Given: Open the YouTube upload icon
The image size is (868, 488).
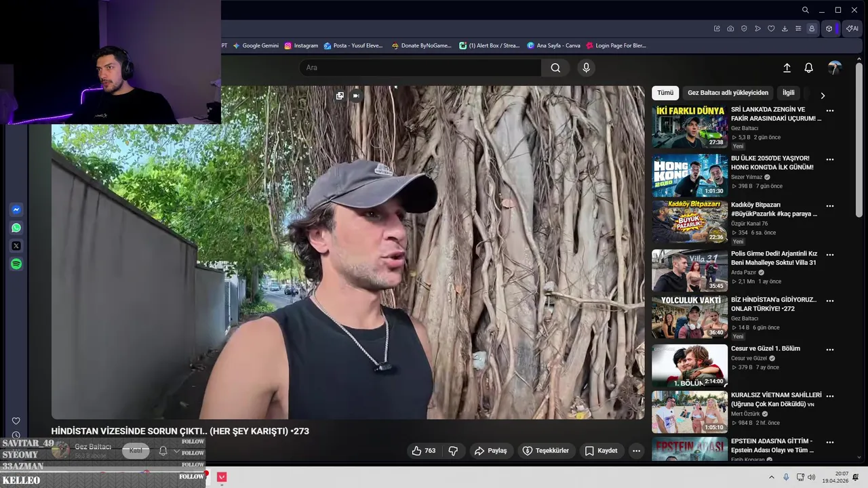Looking at the screenshot, I should (787, 68).
